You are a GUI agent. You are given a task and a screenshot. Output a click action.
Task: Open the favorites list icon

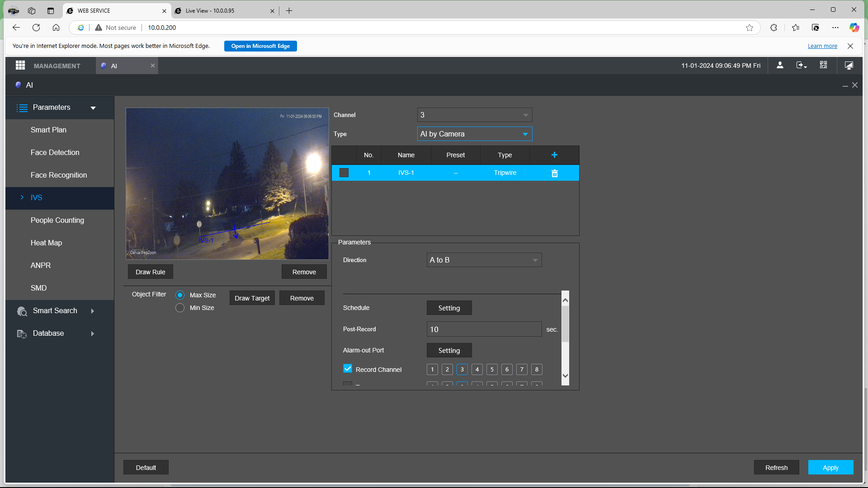796,28
